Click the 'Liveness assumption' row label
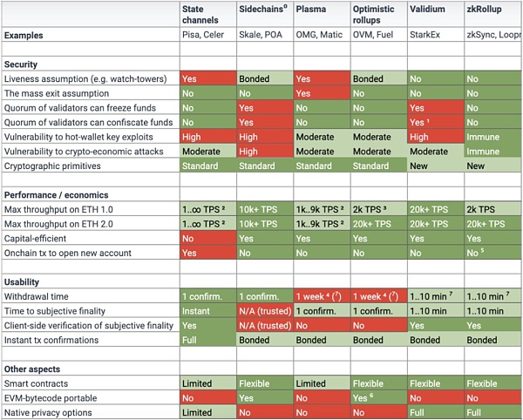This screenshot has width=523, height=420. tap(85, 79)
